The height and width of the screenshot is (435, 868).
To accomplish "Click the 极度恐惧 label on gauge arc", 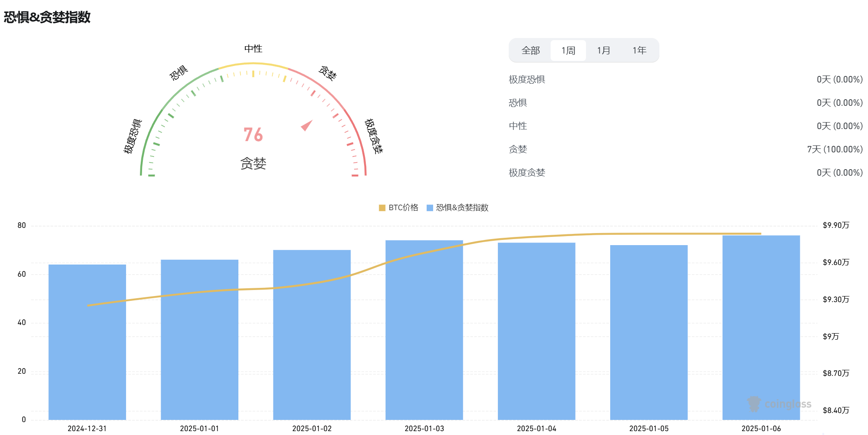I will (x=133, y=136).
